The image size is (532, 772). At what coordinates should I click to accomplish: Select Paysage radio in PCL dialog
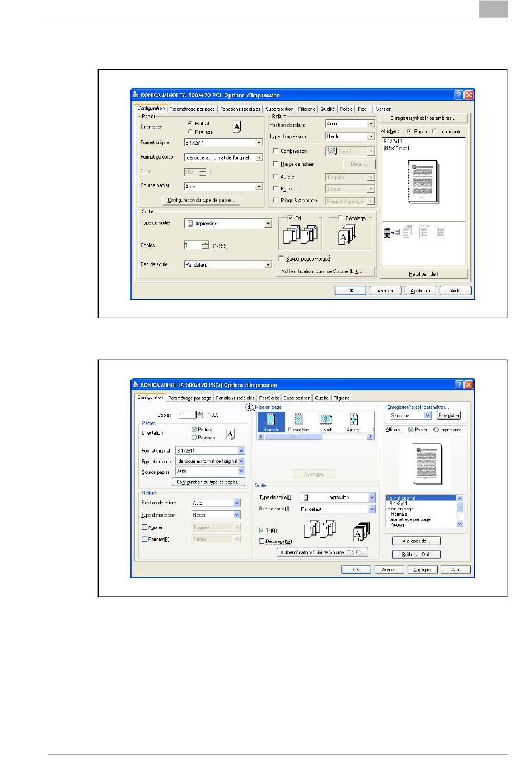pyautogui.click(x=190, y=132)
